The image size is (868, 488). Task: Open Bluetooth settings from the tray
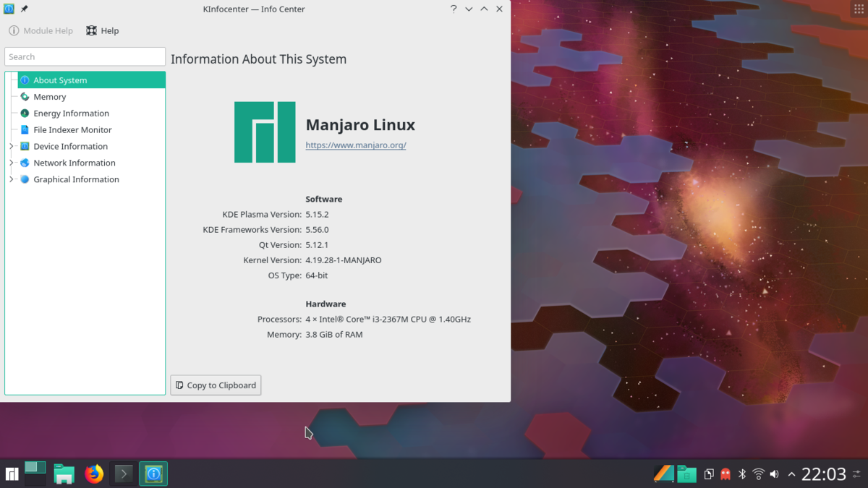pos(742,474)
